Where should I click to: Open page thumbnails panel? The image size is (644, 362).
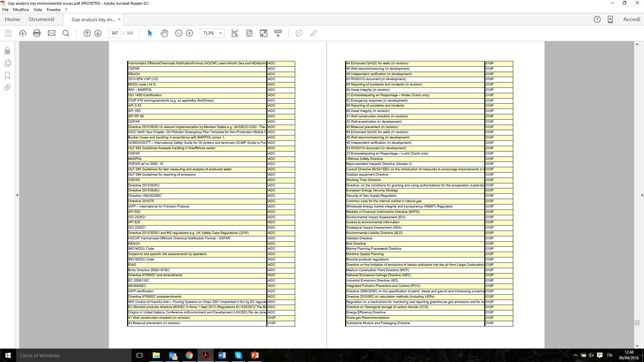pos(7,63)
